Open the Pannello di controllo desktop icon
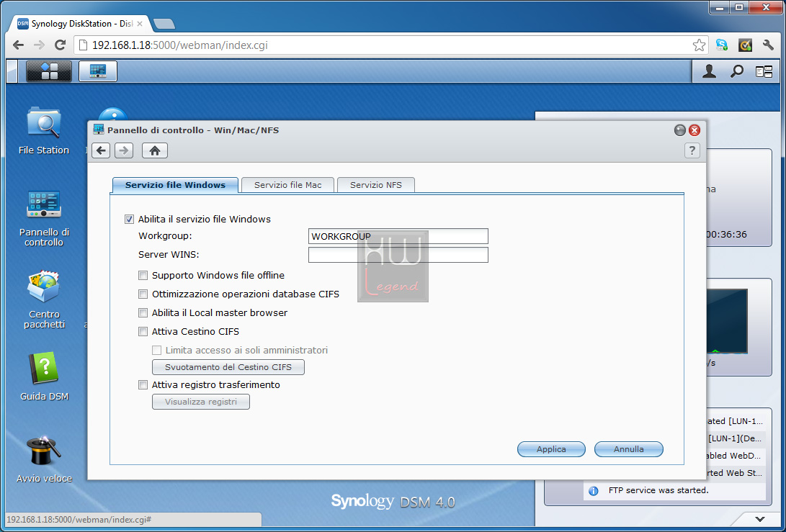Viewport: 786px width, 532px height. pos(44,218)
